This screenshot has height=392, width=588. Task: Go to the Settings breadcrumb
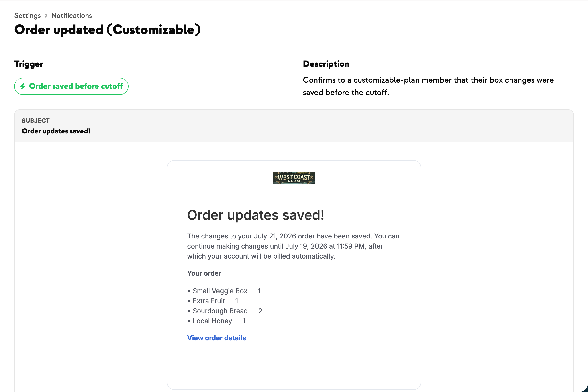pyautogui.click(x=28, y=16)
